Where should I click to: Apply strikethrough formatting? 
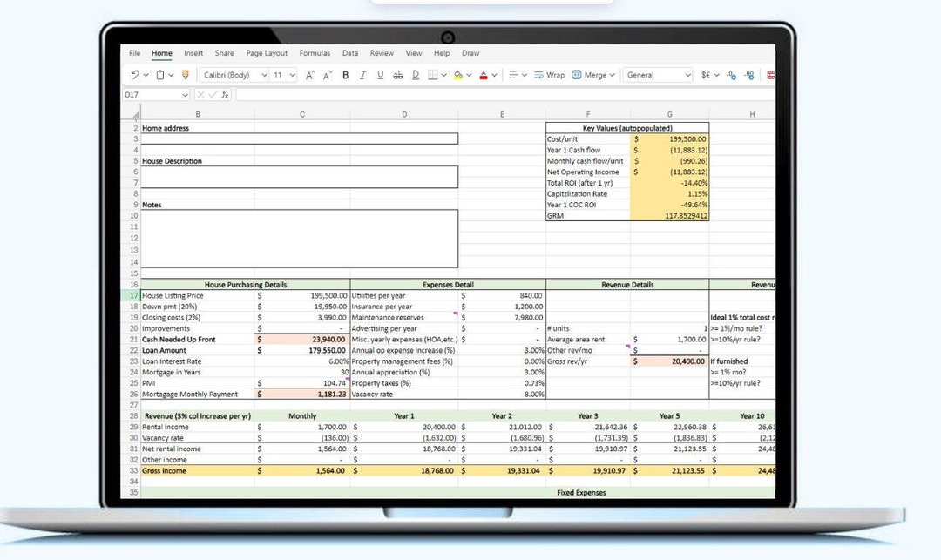point(399,76)
